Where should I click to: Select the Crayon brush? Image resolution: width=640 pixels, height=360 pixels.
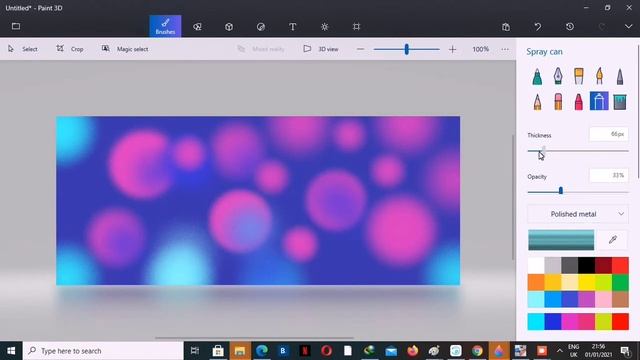tap(578, 101)
